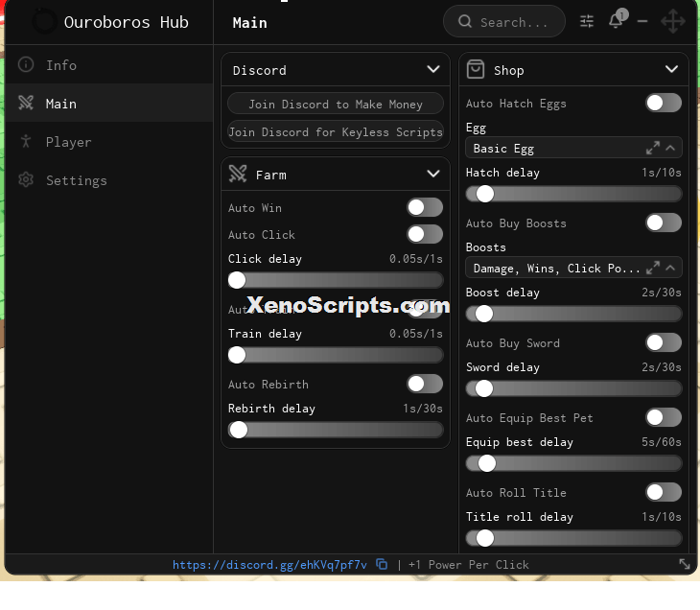Open the filter sliders icon in header

tap(587, 21)
